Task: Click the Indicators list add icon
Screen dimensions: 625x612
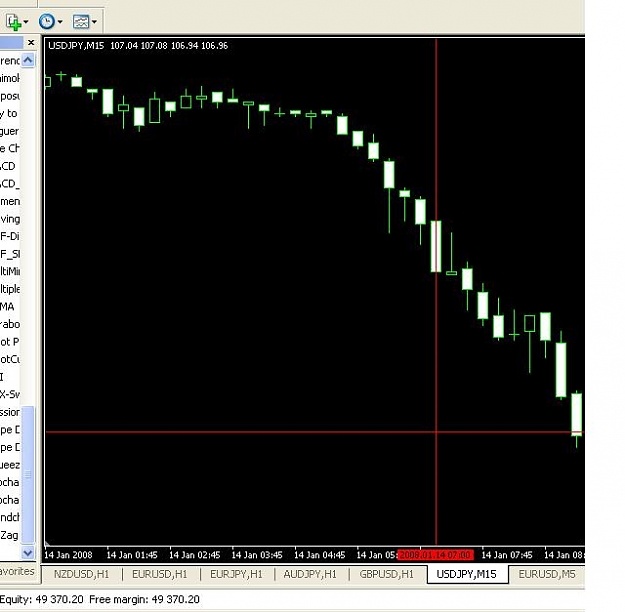Action: [14, 22]
